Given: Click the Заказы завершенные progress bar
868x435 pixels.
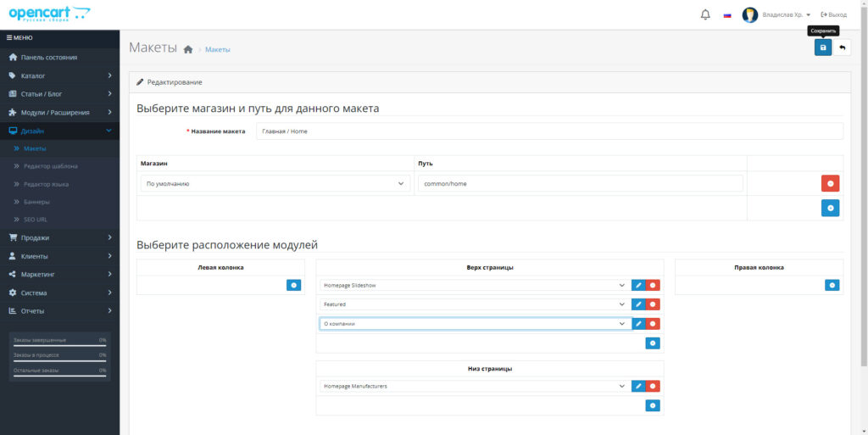Looking at the screenshot, I should pyautogui.click(x=60, y=345).
